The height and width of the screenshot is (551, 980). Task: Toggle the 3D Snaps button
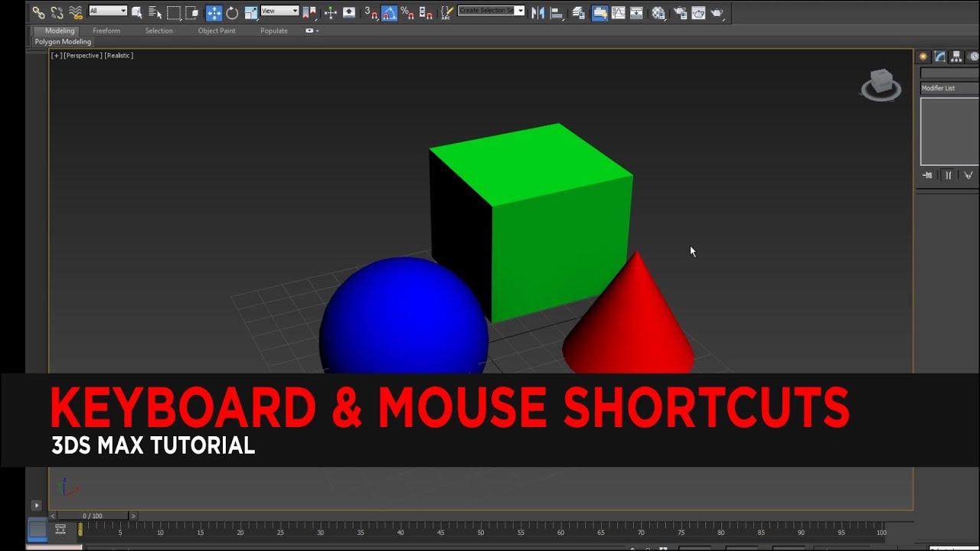[371, 12]
